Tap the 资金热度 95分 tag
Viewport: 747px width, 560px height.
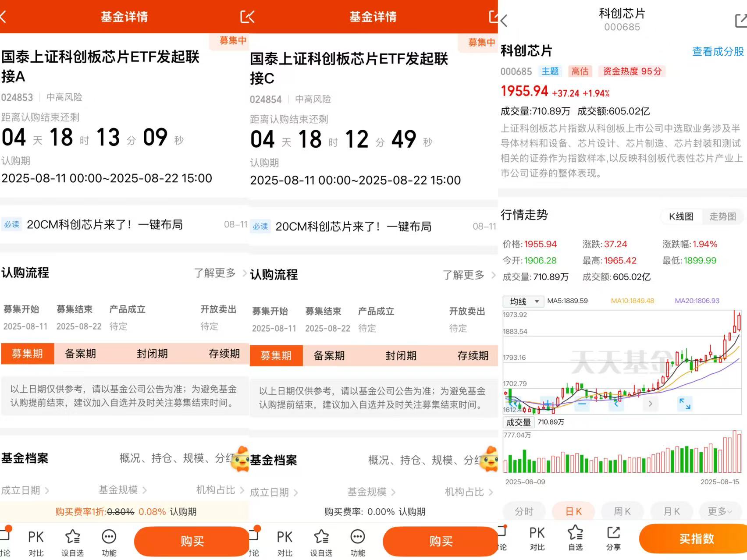pos(632,71)
